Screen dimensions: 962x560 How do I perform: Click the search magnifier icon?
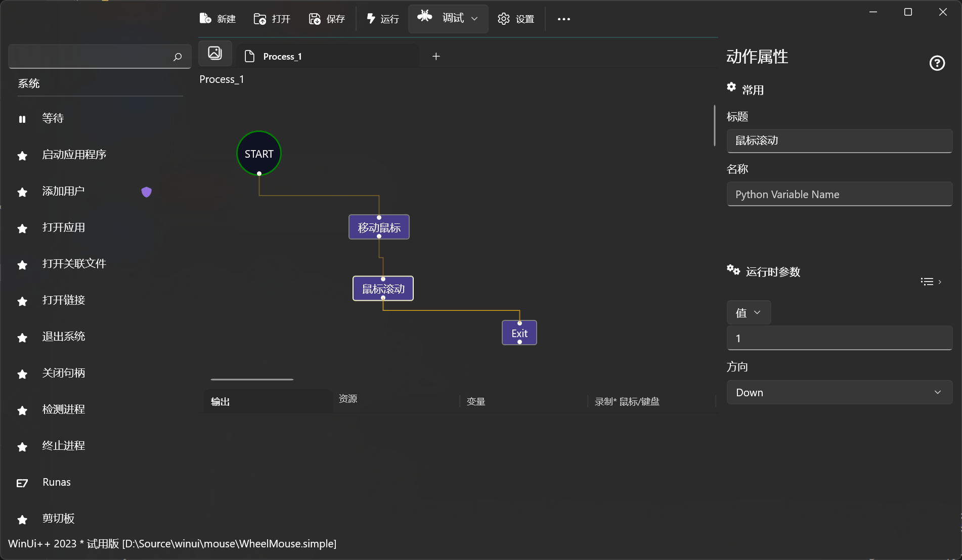178,57
